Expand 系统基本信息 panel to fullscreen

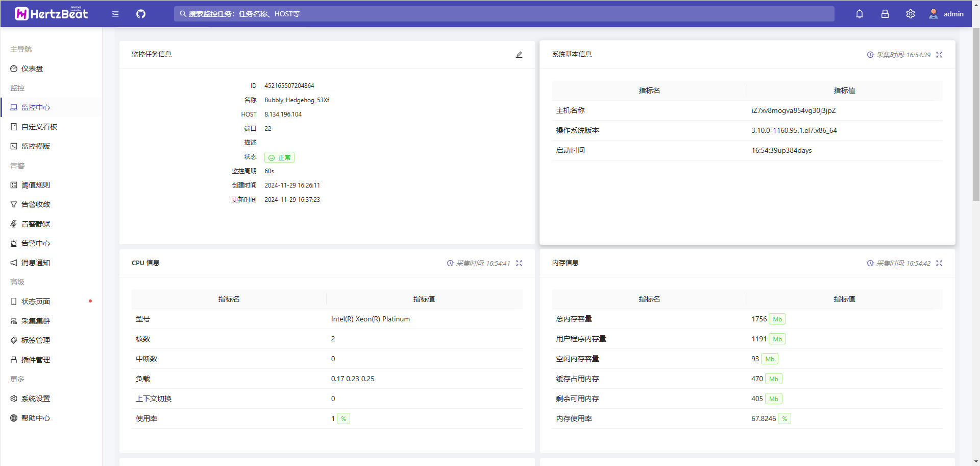(939, 55)
